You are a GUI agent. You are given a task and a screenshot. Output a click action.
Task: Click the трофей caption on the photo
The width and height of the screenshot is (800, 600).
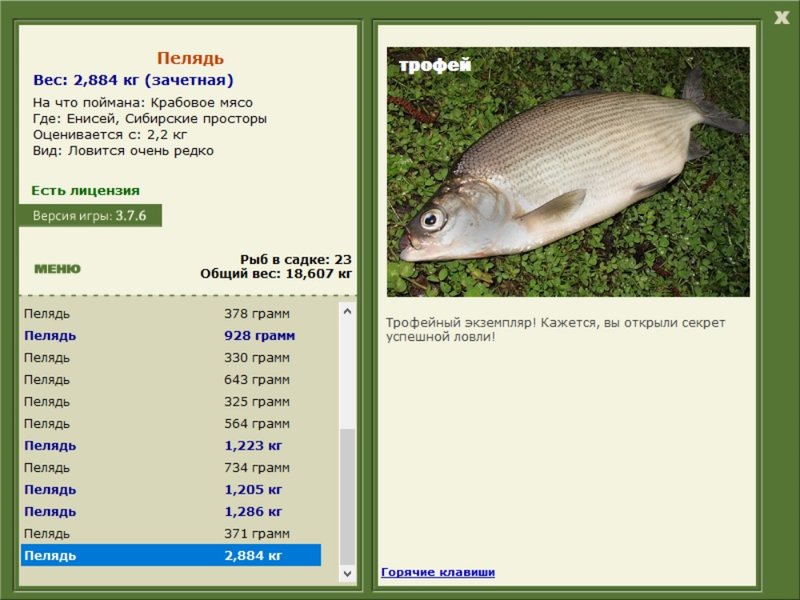pos(435,65)
